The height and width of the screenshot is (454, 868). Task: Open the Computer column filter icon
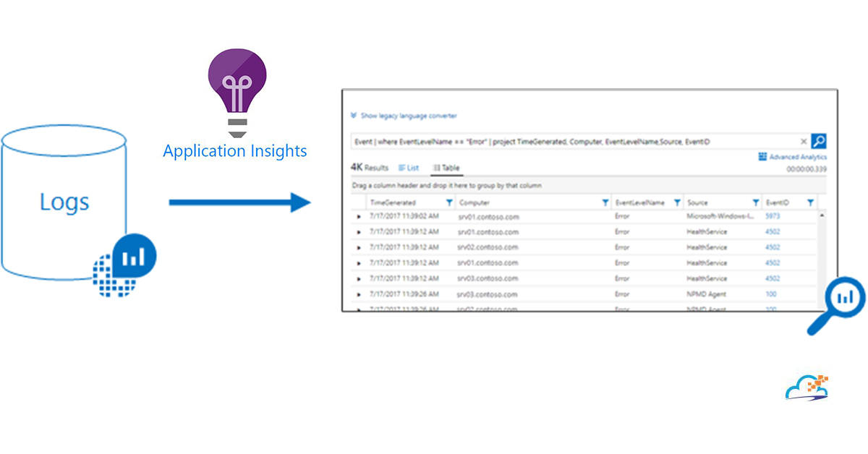(x=605, y=203)
